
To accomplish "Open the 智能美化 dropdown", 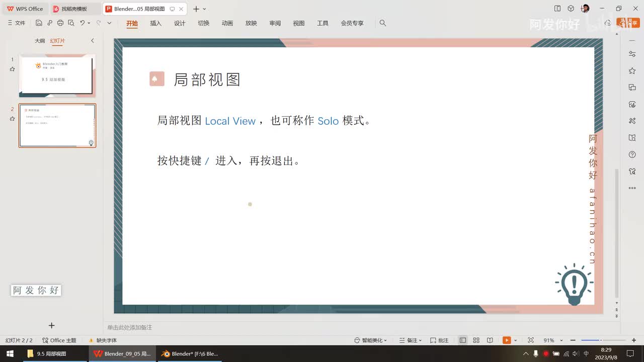I will click(x=371, y=340).
